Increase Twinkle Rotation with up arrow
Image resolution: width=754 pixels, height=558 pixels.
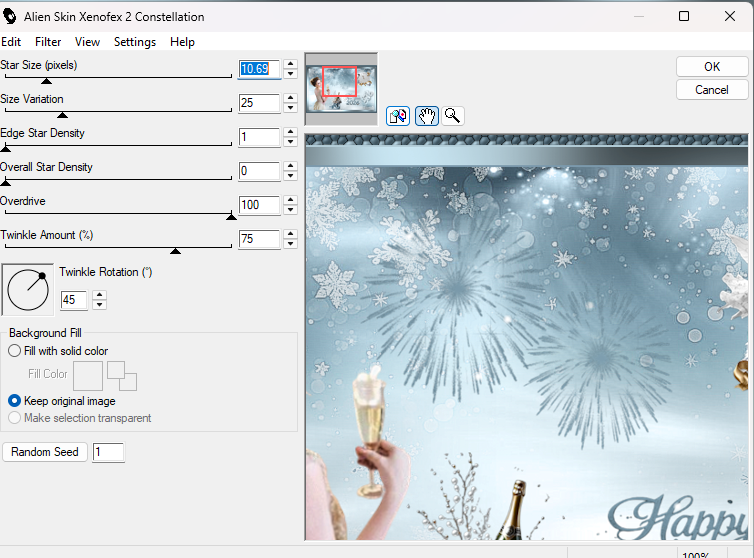[x=99, y=295]
